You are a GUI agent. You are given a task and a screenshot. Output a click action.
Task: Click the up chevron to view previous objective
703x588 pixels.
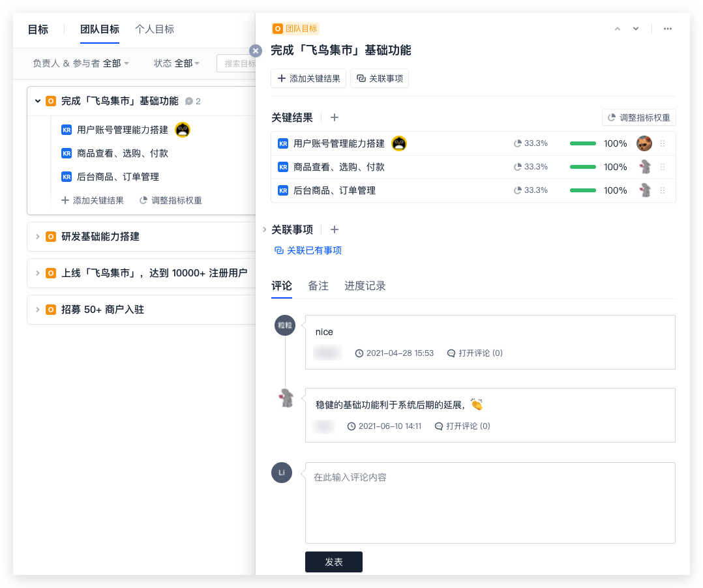(x=617, y=29)
